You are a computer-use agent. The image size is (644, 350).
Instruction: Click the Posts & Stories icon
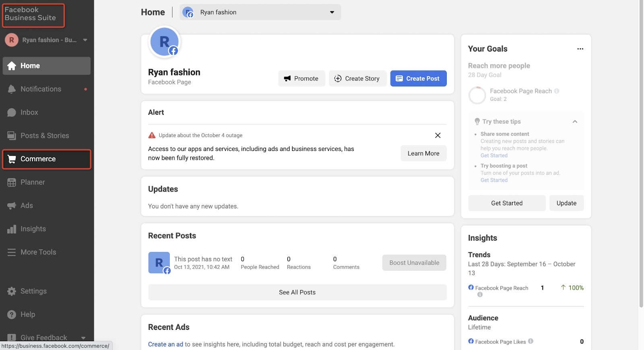point(12,136)
